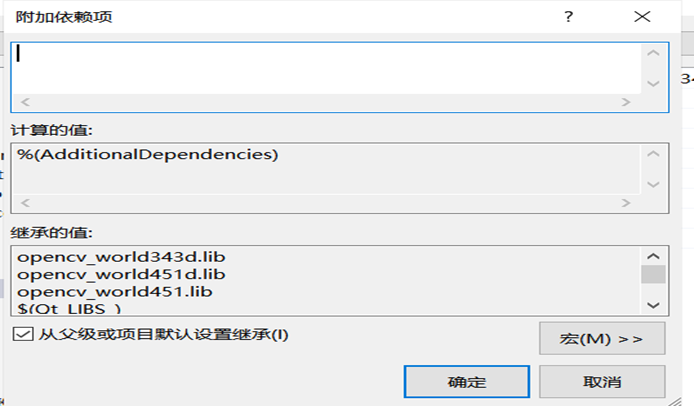Click the help question mark icon
Screen dimensions: 694x406
pyautogui.click(x=569, y=17)
